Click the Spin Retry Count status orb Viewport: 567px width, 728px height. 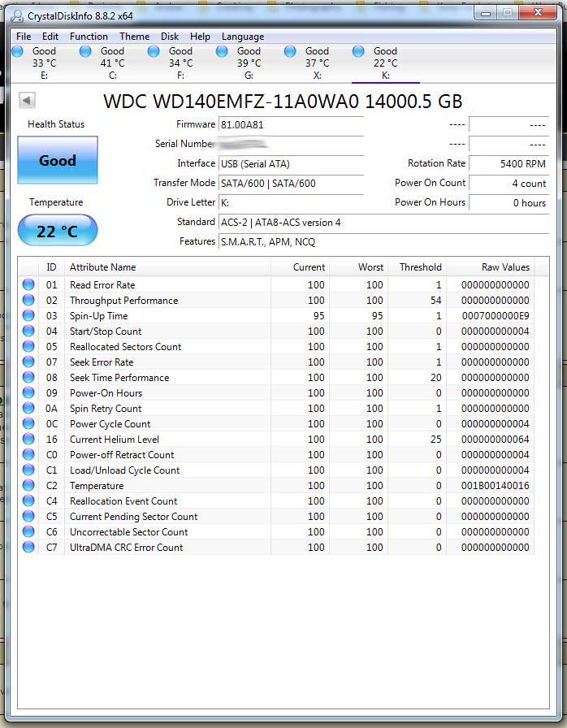pyautogui.click(x=28, y=408)
